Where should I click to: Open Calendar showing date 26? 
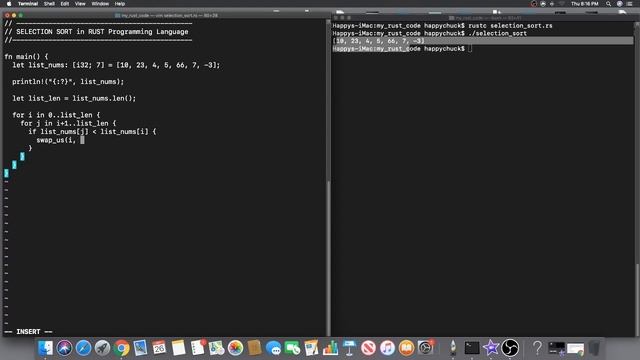tap(159, 348)
